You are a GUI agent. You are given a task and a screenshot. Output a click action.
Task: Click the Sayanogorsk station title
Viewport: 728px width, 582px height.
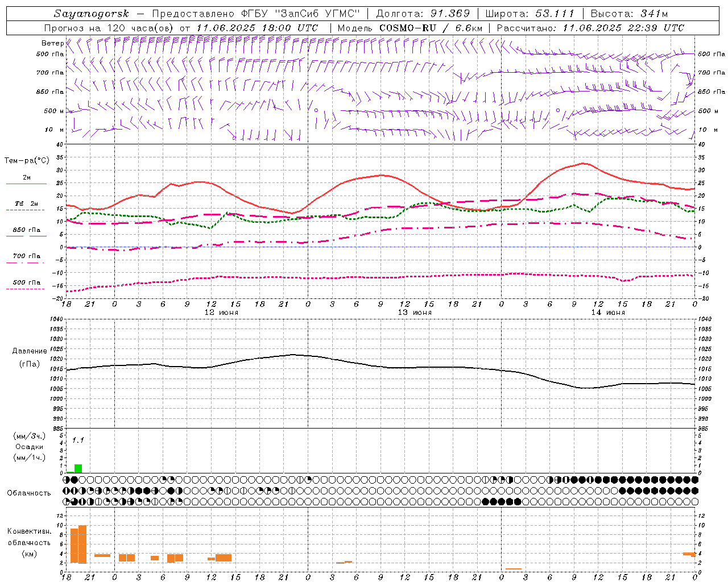pos(92,14)
